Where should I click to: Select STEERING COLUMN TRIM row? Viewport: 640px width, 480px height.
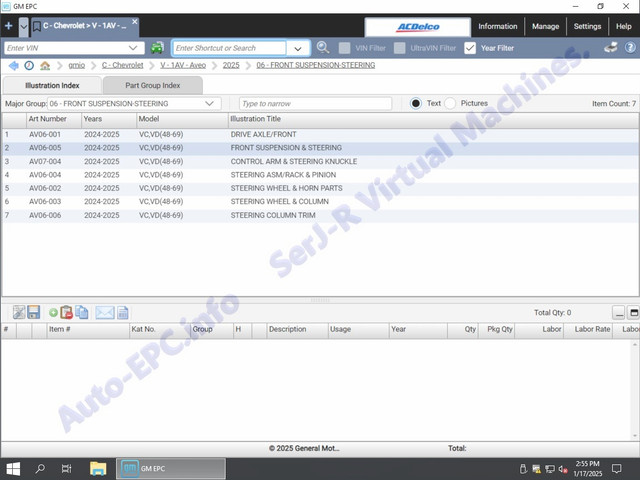(x=320, y=215)
